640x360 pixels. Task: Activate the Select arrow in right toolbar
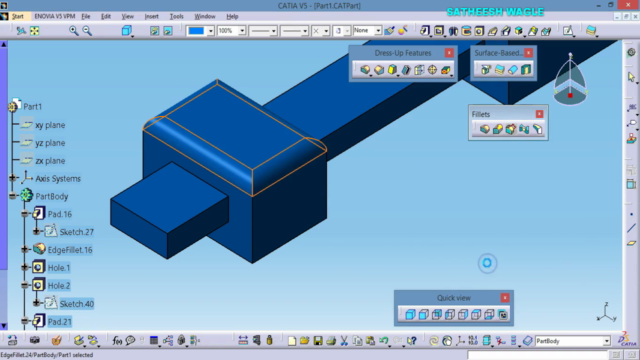(x=631, y=77)
